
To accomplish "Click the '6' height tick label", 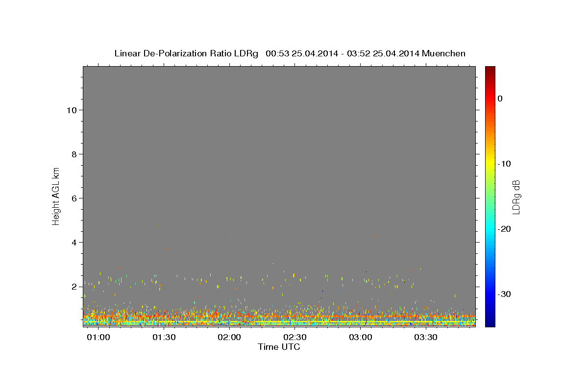I will 73,198.
